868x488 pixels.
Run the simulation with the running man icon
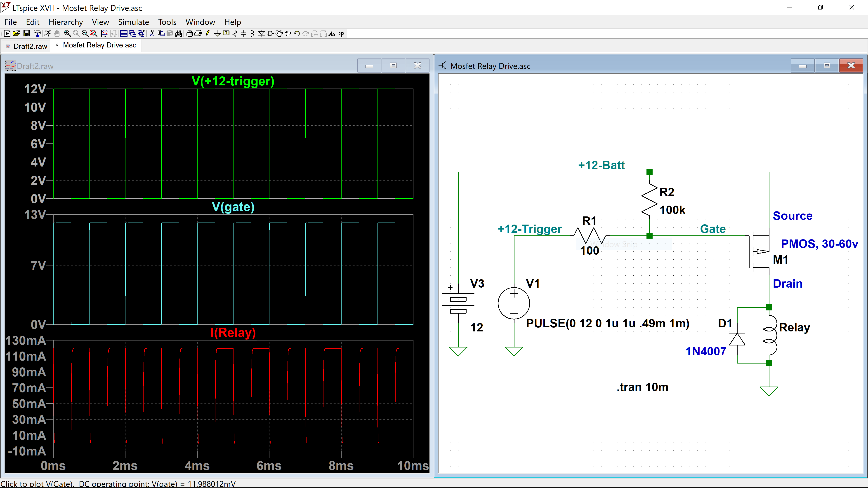tap(47, 34)
